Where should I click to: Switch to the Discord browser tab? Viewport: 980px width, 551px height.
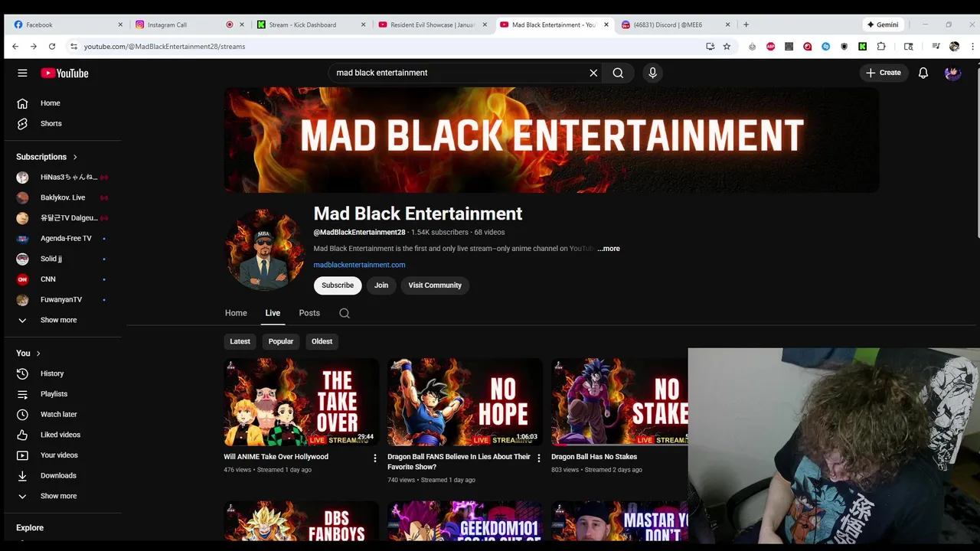(x=675, y=24)
